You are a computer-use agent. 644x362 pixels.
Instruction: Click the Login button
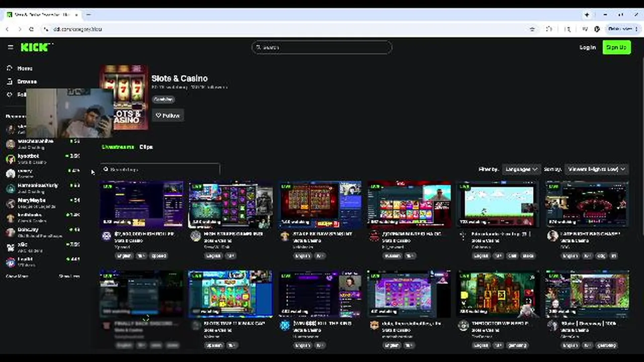(x=587, y=47)
